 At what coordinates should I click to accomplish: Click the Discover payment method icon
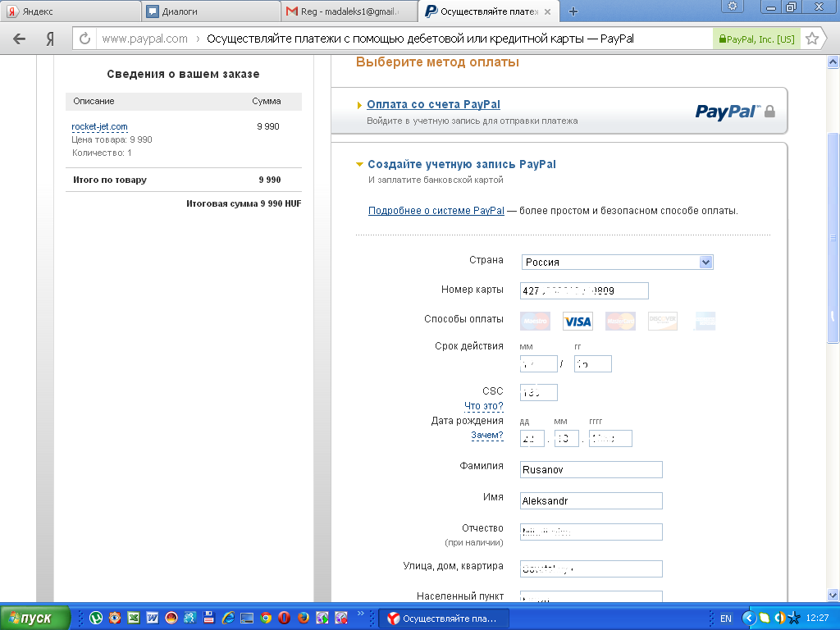click(x=663, y=321)
